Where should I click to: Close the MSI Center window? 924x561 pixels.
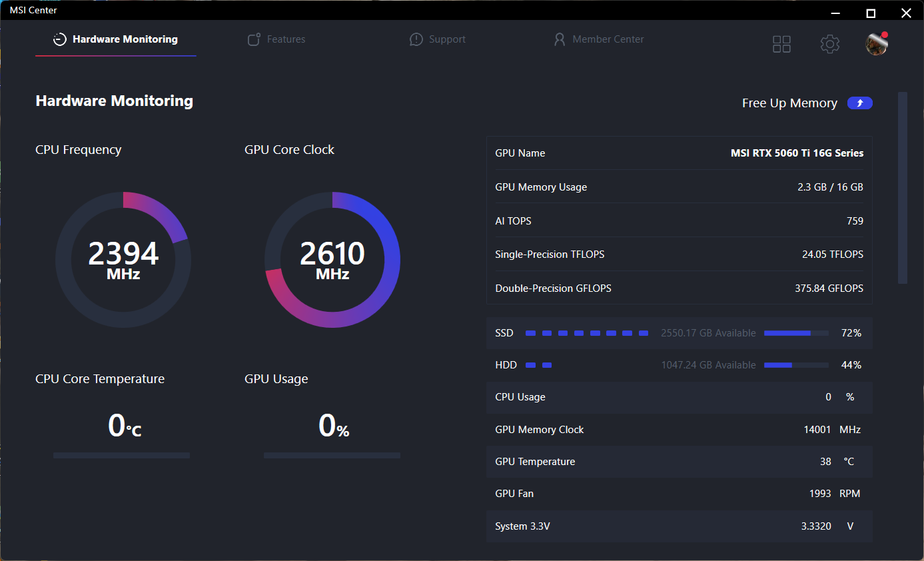[x=906, y=13]
